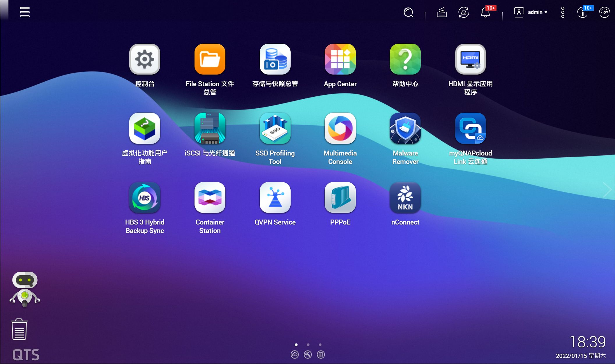Click the myQNAPcloud shortcut at bottom
Image resolution: width=615 pixels, height=364 pixels.
pyautogui.click(x=295, y=355)
